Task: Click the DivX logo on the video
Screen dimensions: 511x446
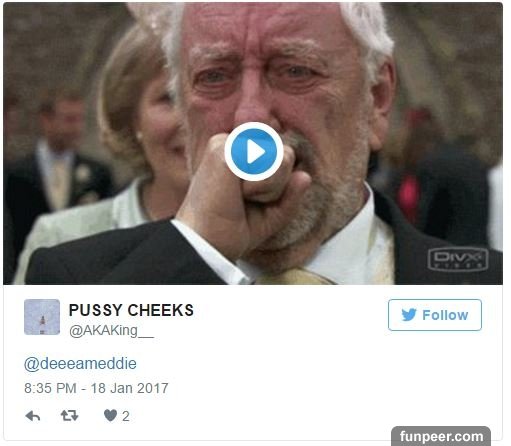Action: [x=458, y=259]
